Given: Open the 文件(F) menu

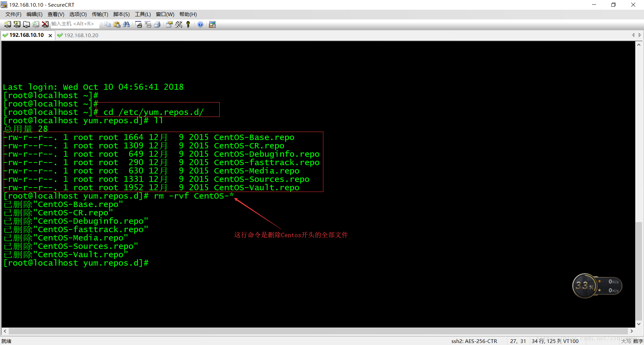Looking at the screenshot, I should [13, 14].
